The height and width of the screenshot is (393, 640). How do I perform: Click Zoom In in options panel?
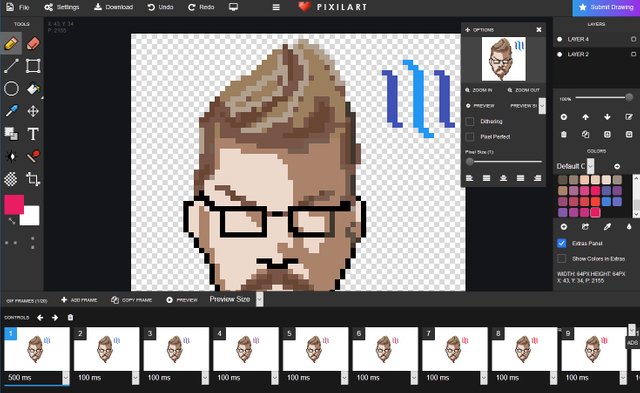(x=479, y=90)
